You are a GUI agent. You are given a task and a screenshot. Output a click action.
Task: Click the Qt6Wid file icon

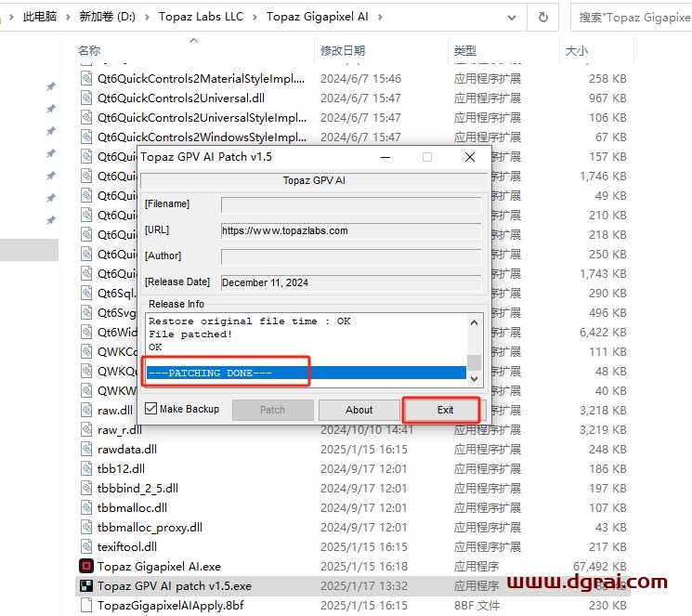click(86, 332)
